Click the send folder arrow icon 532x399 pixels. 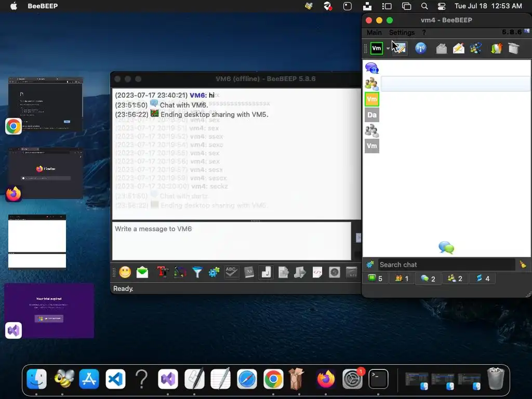point(300,272)
